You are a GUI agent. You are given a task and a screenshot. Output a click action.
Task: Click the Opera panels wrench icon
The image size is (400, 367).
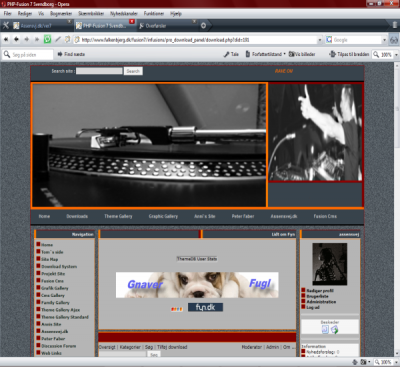pos(6,25)
